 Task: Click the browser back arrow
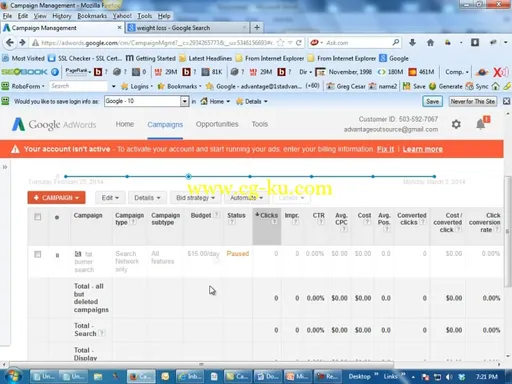[x=10, y=43]
